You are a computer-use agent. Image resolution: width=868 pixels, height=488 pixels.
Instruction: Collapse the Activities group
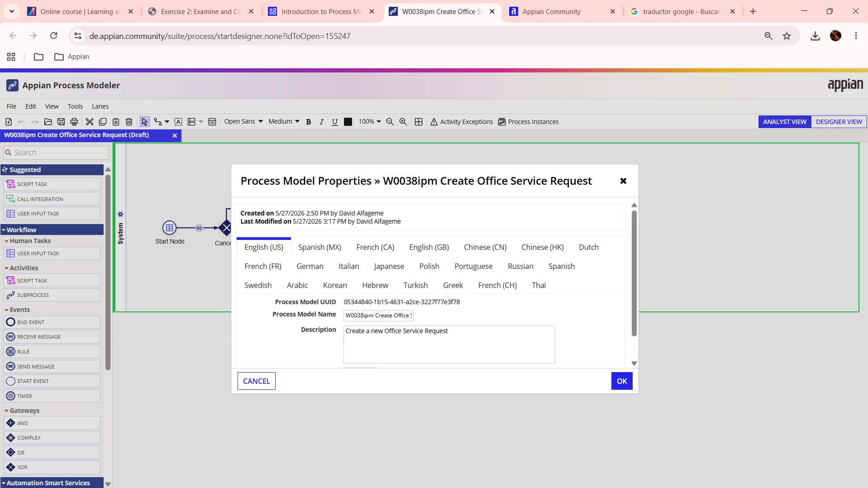(x=21, y=268)
